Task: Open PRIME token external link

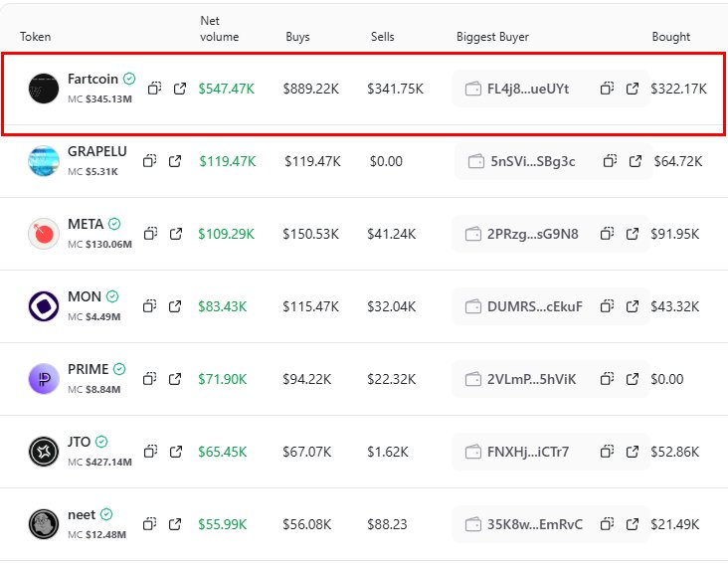Action: [x=176, y=379]
